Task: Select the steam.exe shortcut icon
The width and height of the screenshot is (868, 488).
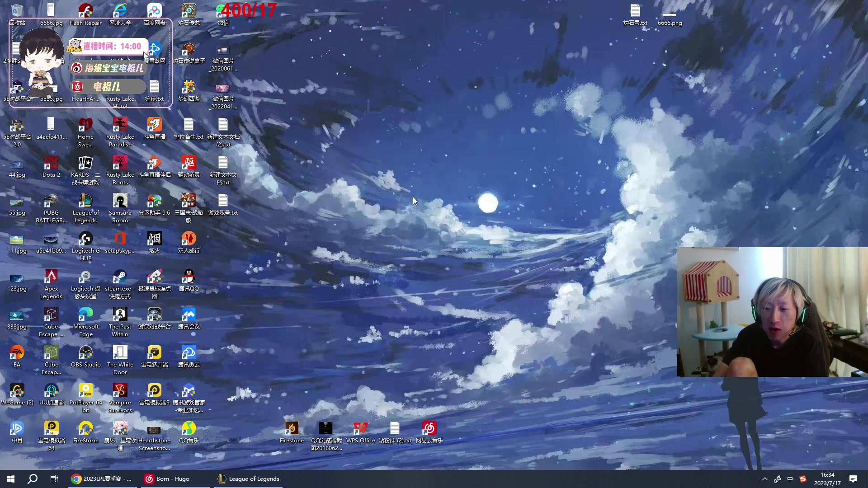Action: 120,284
